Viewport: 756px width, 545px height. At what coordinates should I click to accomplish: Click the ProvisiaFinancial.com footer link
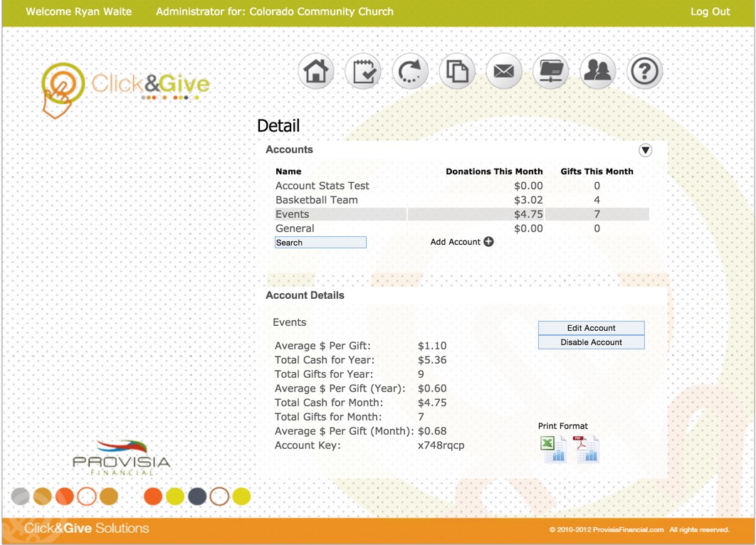pyautogui.click(x=629, y=529)
